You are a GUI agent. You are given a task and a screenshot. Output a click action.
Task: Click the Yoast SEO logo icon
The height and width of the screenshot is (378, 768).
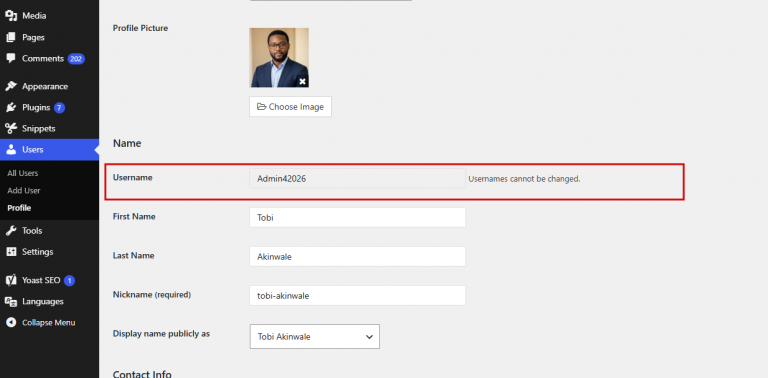tap(11, 281)
